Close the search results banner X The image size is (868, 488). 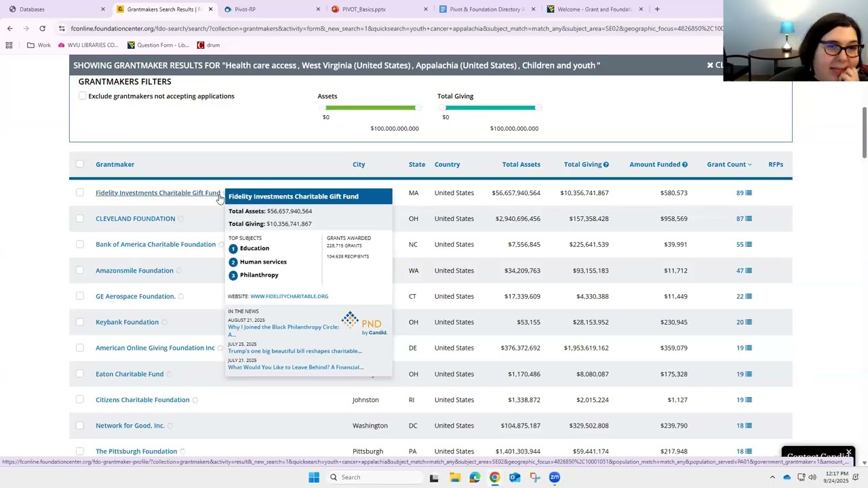click(x=710, y=66)
